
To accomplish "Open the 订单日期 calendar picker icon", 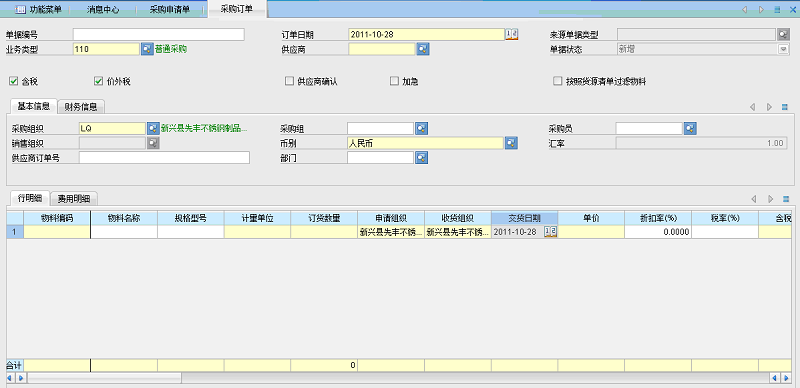I will (512, 34).
